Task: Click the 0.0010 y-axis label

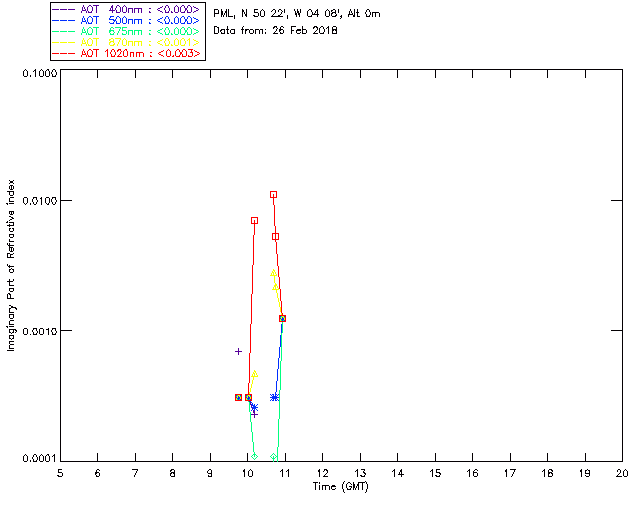Action: (x=40, y=331)
